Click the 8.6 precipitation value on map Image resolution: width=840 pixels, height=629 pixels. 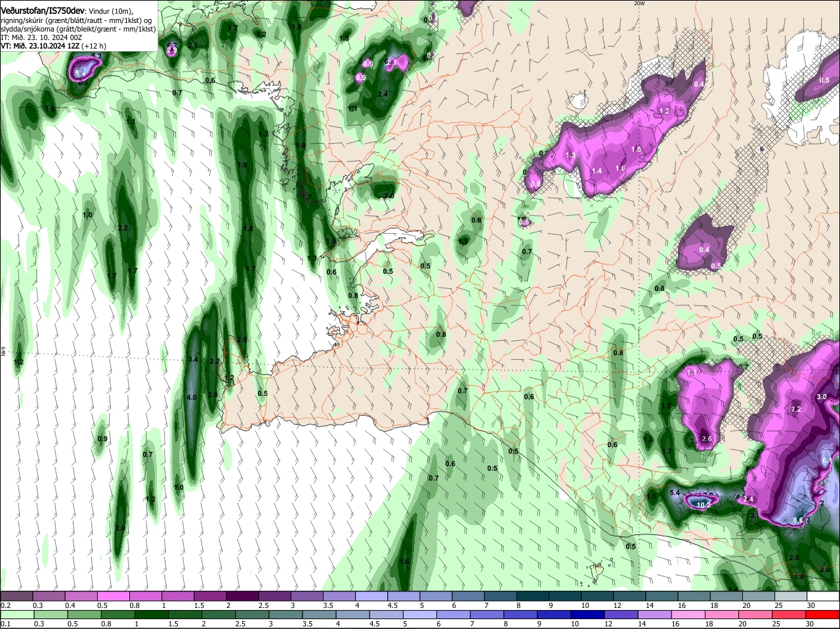798,520
